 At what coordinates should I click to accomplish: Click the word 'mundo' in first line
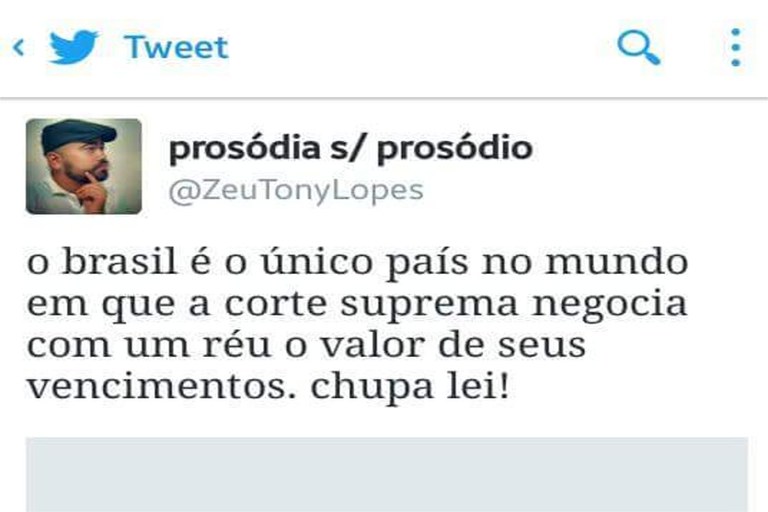coord(617,262)
